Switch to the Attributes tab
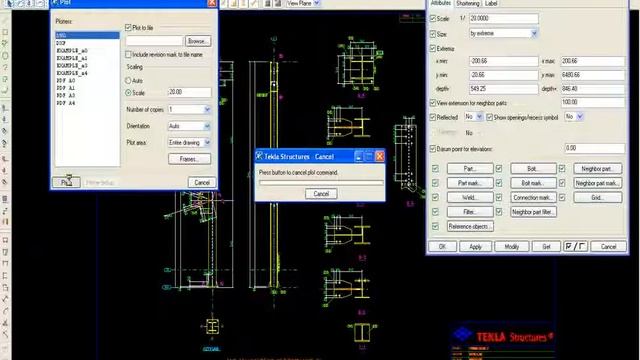The height and width of the screenshot is (360, 640). tap(441, 3)
